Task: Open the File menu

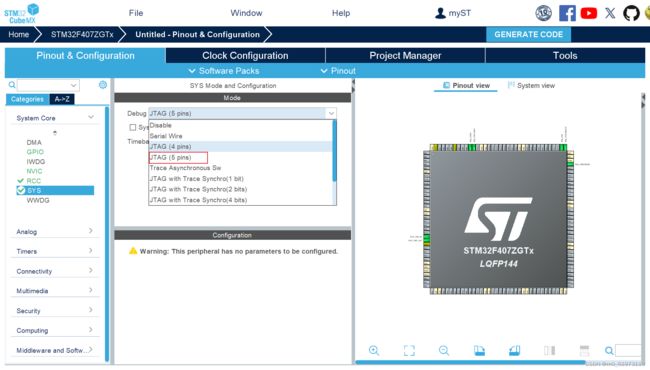Action: tap(136, 13)
